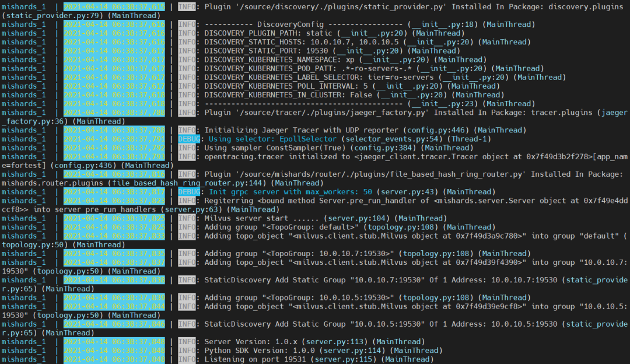
Task: Click the 'server.py:115' source reference
Action: coord(343,360)
